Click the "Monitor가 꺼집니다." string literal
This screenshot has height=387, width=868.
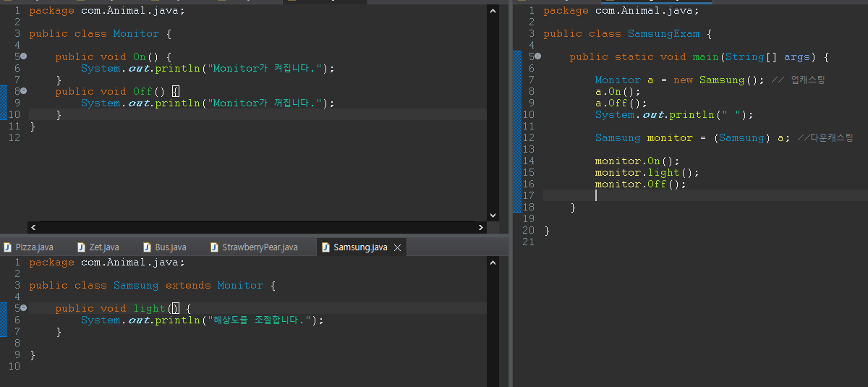click(264, 103)
